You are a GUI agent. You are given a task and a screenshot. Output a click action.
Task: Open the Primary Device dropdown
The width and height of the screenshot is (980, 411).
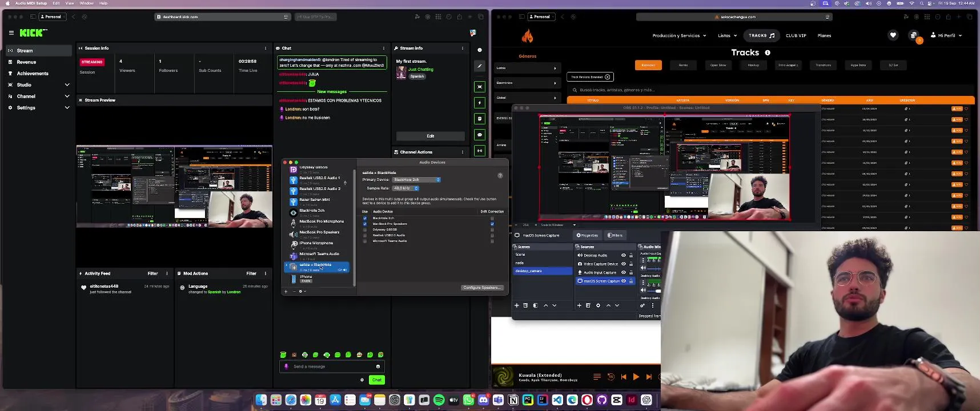(x=416, y=180)
